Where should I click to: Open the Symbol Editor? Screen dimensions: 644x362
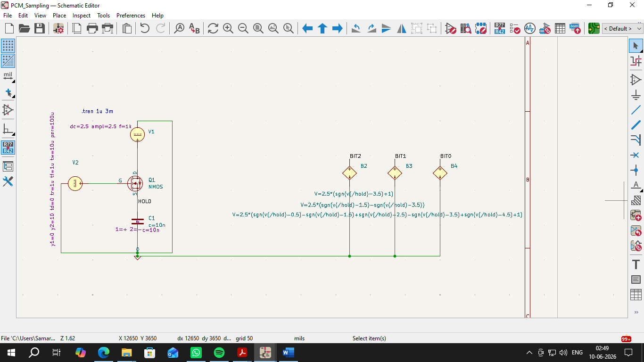451,28
